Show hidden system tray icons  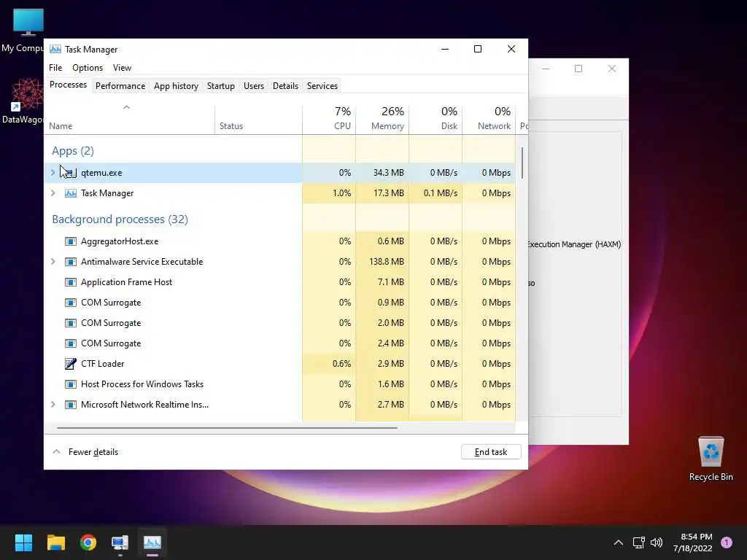coord(619,542)
